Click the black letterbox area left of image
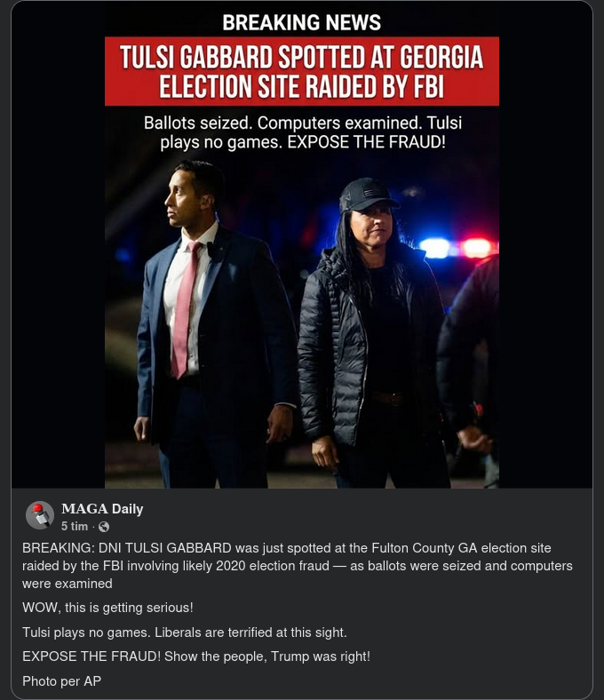This screenshot has width=604, height=700. tap(58, 244)
